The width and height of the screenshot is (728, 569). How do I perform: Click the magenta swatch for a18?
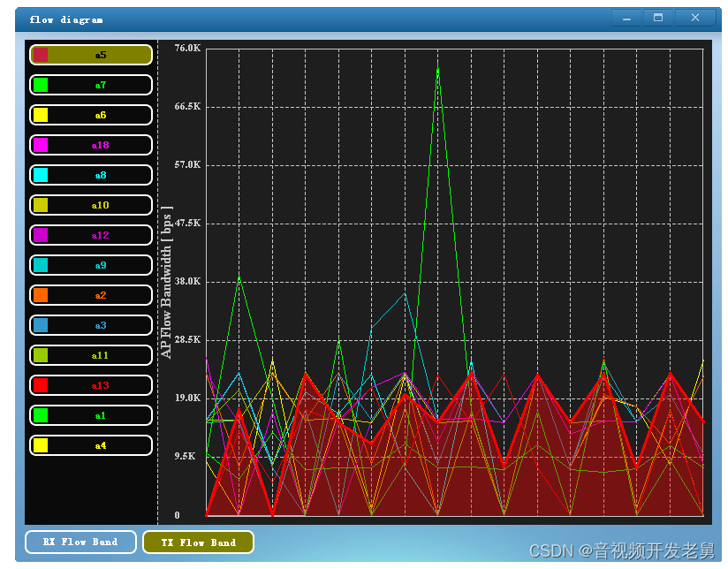[41, 145]
